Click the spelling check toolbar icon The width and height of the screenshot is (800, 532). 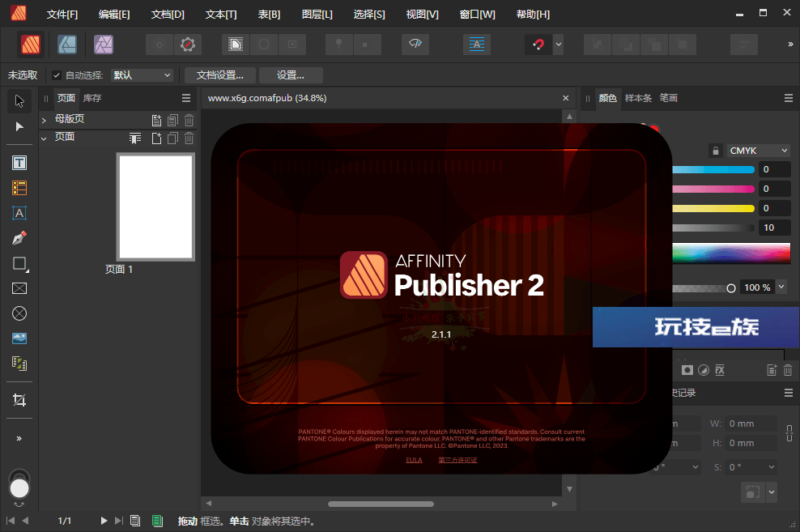click(x=415, y=45)
